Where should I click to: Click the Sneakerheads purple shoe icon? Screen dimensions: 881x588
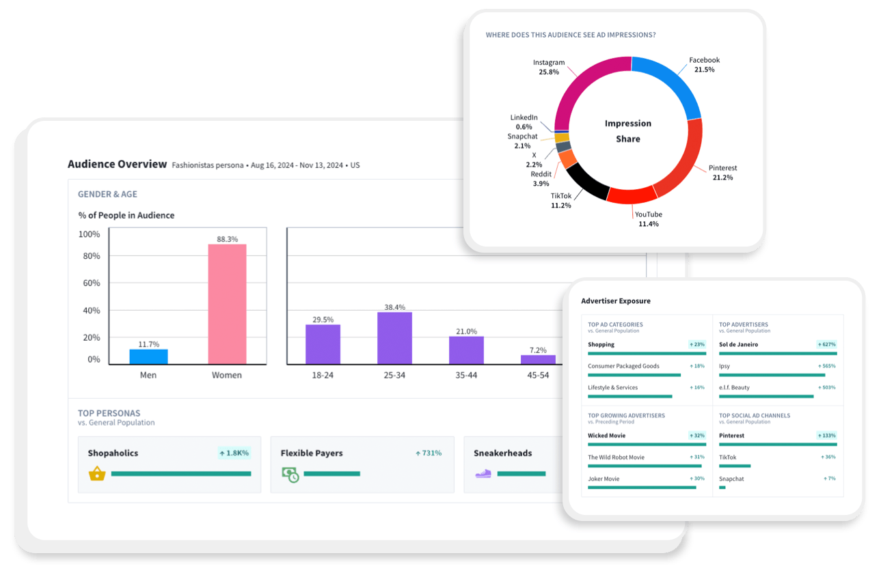click(483, 473)
